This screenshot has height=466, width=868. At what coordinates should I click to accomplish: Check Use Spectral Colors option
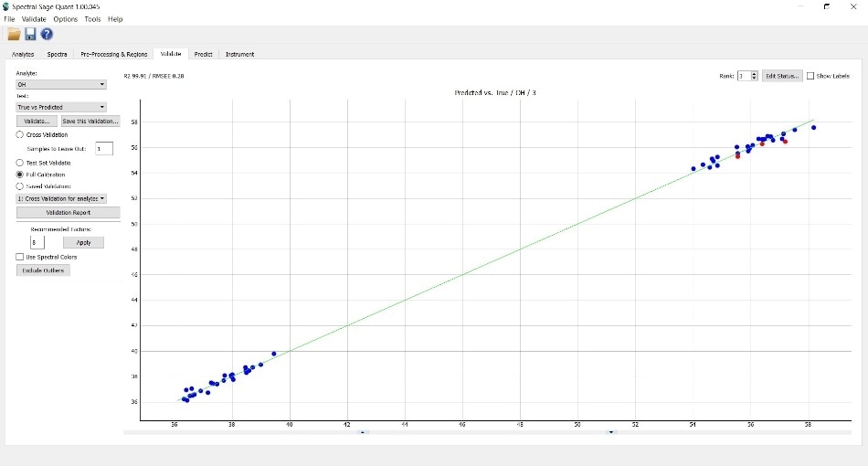[20, 257]
